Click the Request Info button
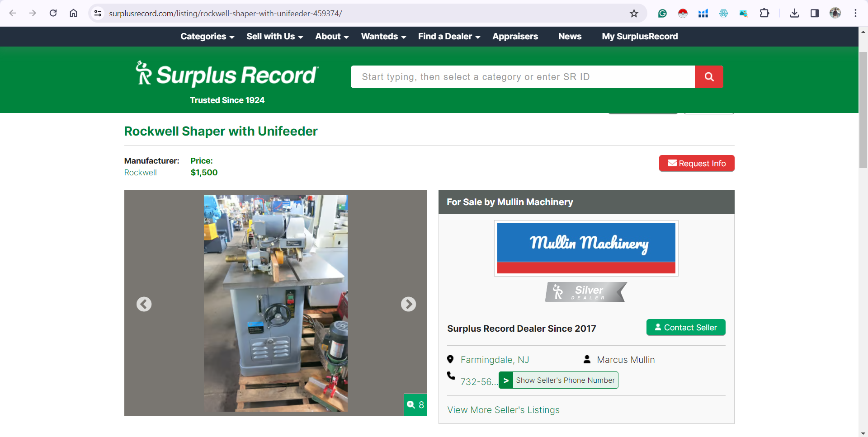The width and height of the screenshot is (868, 437). tap(697, 163)
